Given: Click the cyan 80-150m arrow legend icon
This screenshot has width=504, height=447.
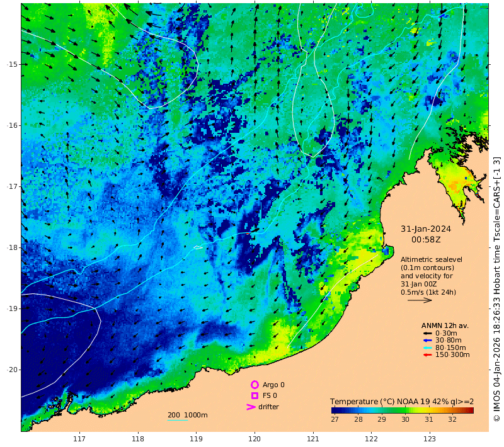Looking at the screenshot, I should [427, 348].
